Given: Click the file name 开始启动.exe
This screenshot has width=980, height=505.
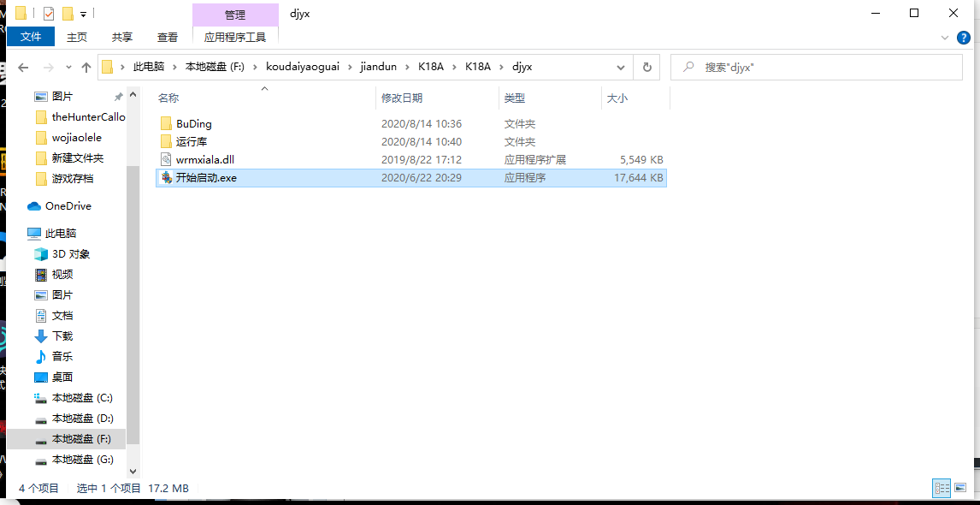Looking at the screenshot, I should click(206, 178).
